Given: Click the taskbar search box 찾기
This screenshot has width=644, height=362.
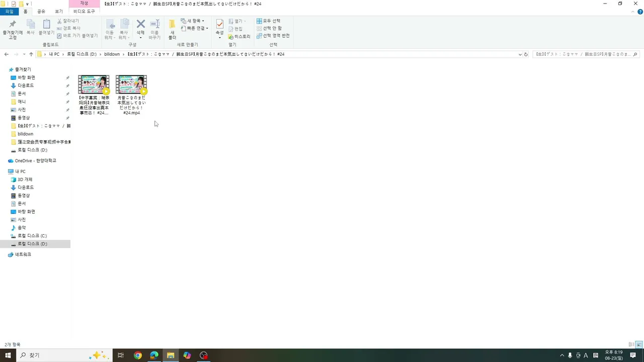Looking at the screenshot, I should [64, 355].
